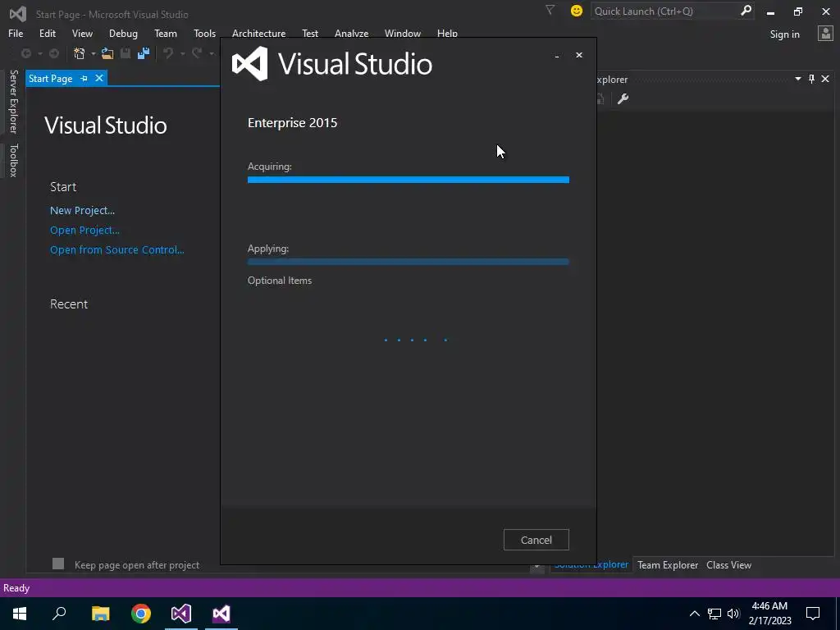Toggle the Keep page open after project checkbox
This screenshot has width=840, height=630.
(58, 564)
